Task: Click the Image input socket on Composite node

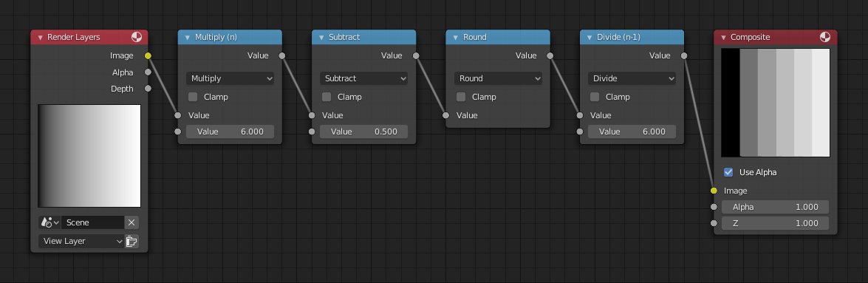Action: (x=714, y=191)
